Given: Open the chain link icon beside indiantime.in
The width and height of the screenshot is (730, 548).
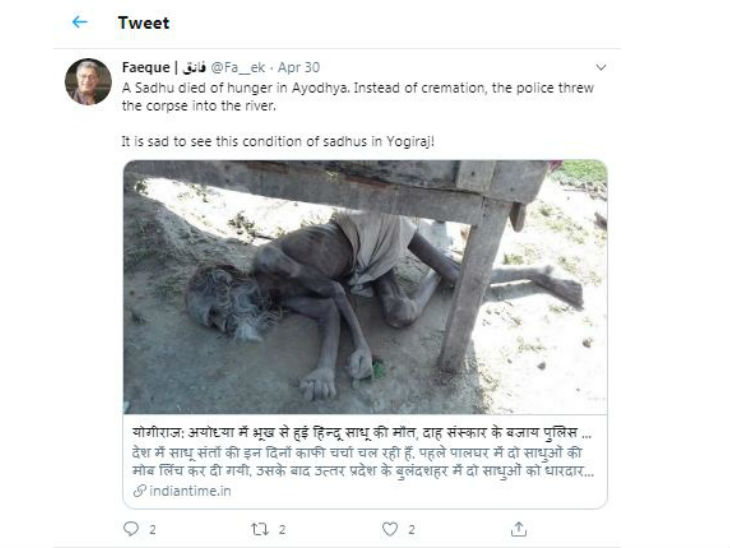Looking at the screenshot, I should (139, 491).
